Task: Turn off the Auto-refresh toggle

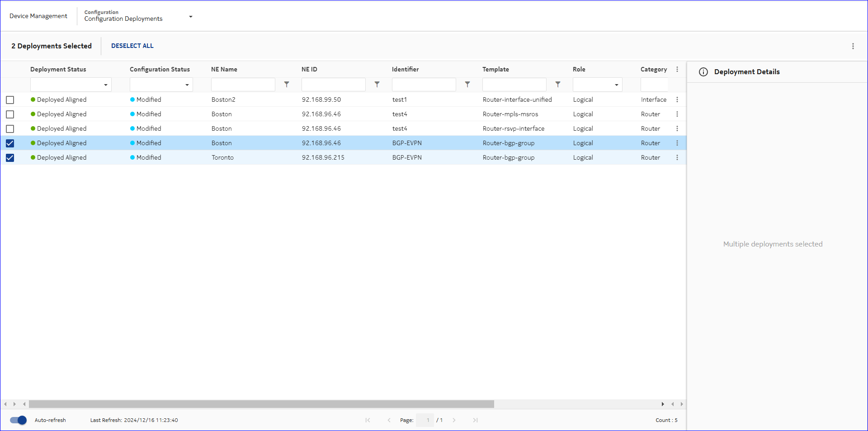Action: (x=19, y=420)
